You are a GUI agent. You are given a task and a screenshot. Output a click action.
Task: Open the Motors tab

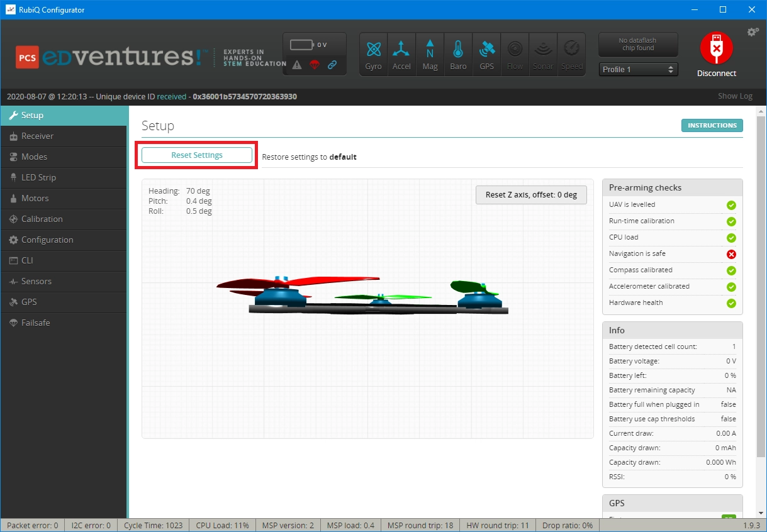(64, 198)
